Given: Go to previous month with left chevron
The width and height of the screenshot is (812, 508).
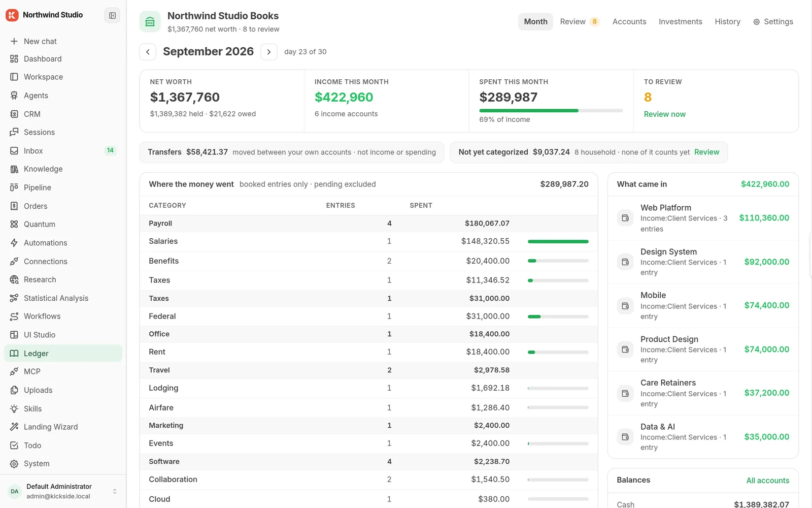Looking at the screenshot, I should point(148,52).
